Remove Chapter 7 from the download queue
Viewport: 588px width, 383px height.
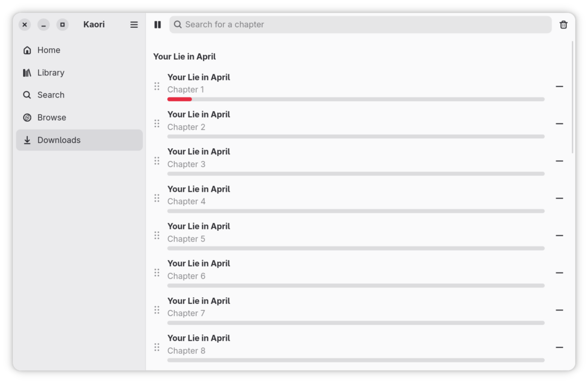click(559, 310)
